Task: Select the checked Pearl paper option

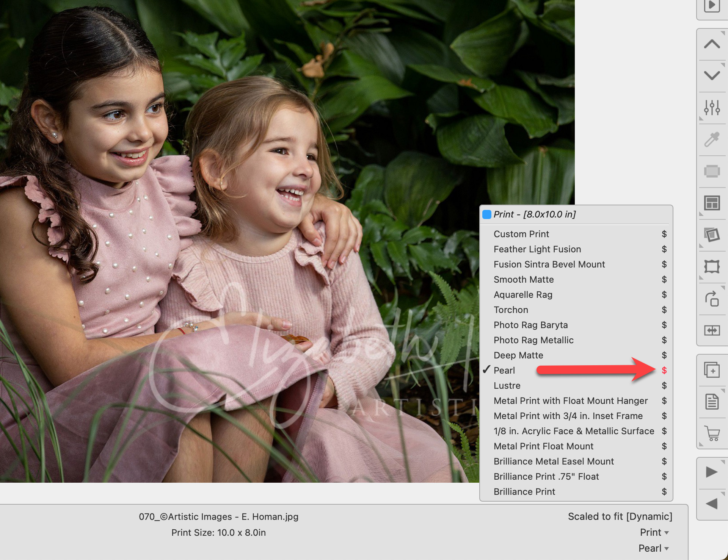Action: click(504, 371)
